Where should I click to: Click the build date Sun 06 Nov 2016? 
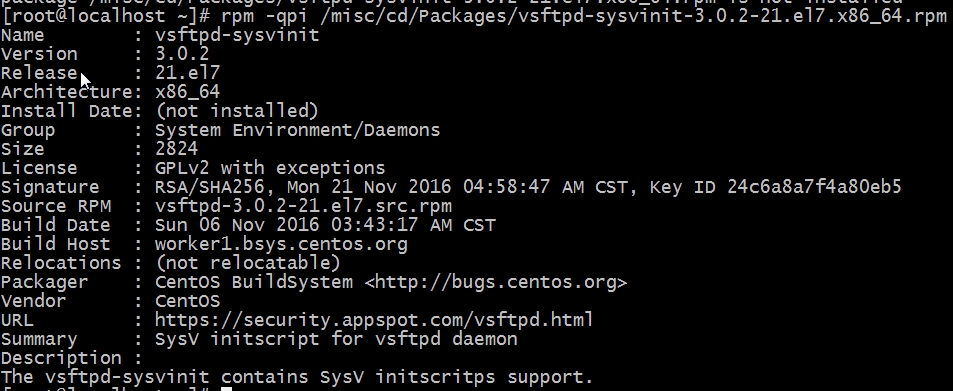click(x=237, y=225)
